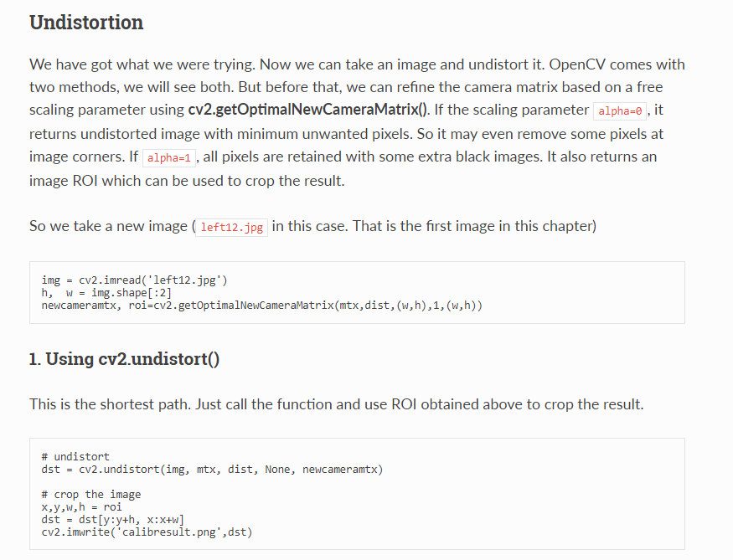Image resolution: width=733 pixels, height=560 pixels.
Task: Click 'returns undistorted image with minimum' line
Action: click(347, 134)
